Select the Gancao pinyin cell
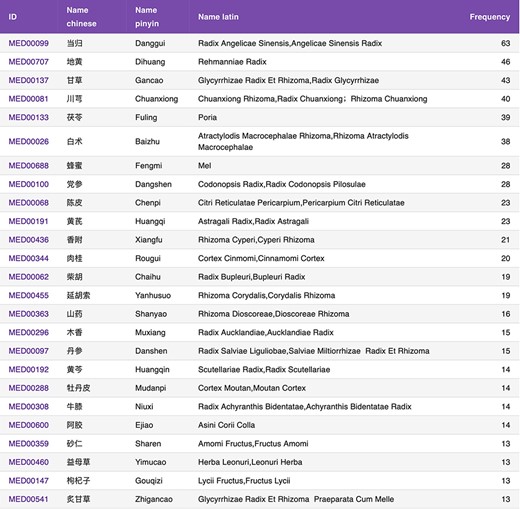The image size is (520, 509). [149, 80]
